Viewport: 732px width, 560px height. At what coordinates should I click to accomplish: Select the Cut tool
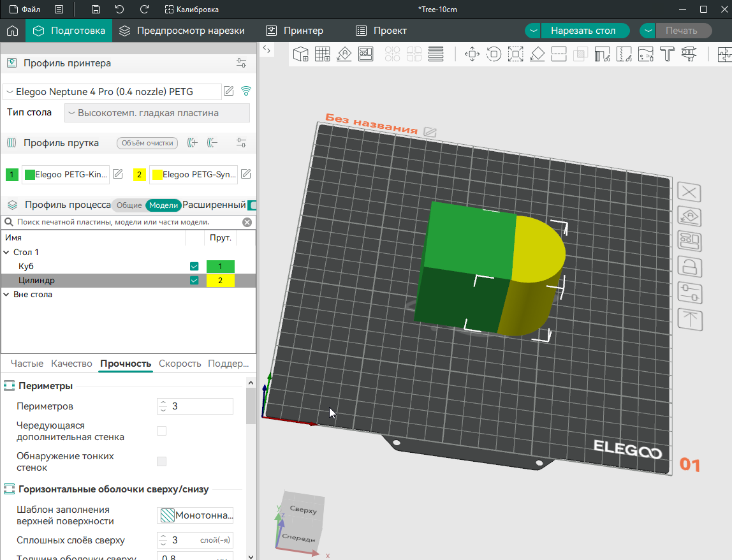(x=559, y=54)
